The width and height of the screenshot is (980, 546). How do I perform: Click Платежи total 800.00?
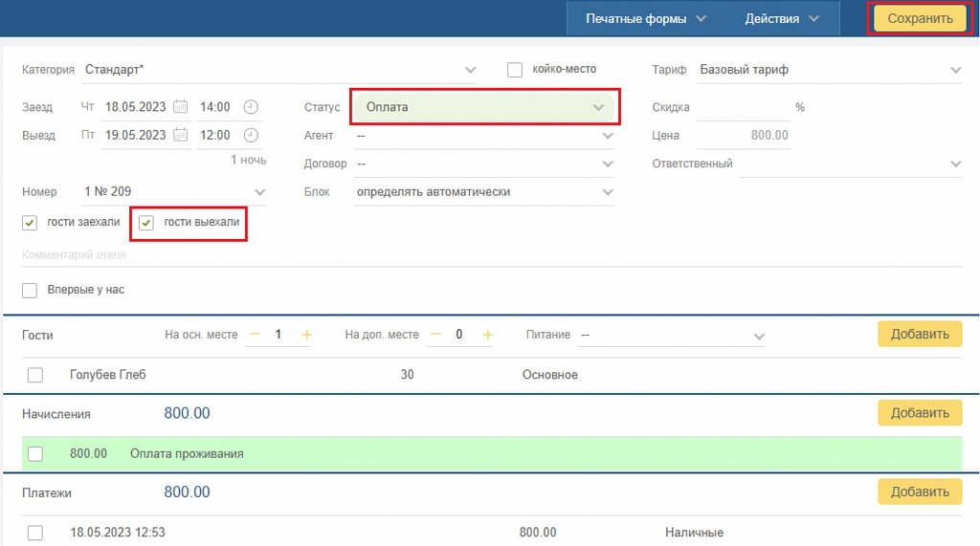[x=187, y=491]
